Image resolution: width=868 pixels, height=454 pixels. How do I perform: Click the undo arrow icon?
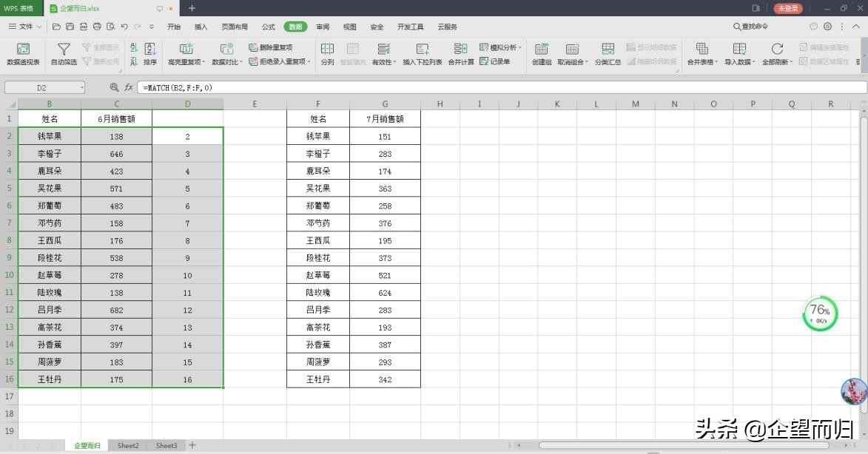(x=124, y=27)
